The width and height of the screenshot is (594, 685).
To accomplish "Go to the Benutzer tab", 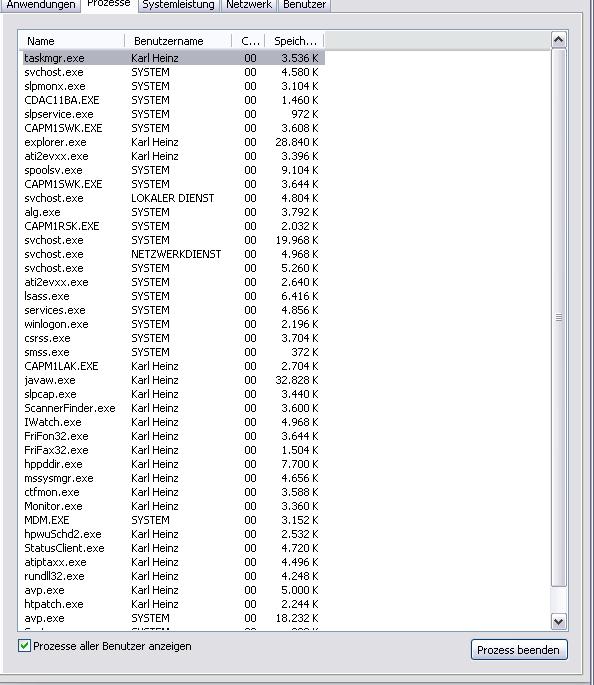I will pos(304,5).
